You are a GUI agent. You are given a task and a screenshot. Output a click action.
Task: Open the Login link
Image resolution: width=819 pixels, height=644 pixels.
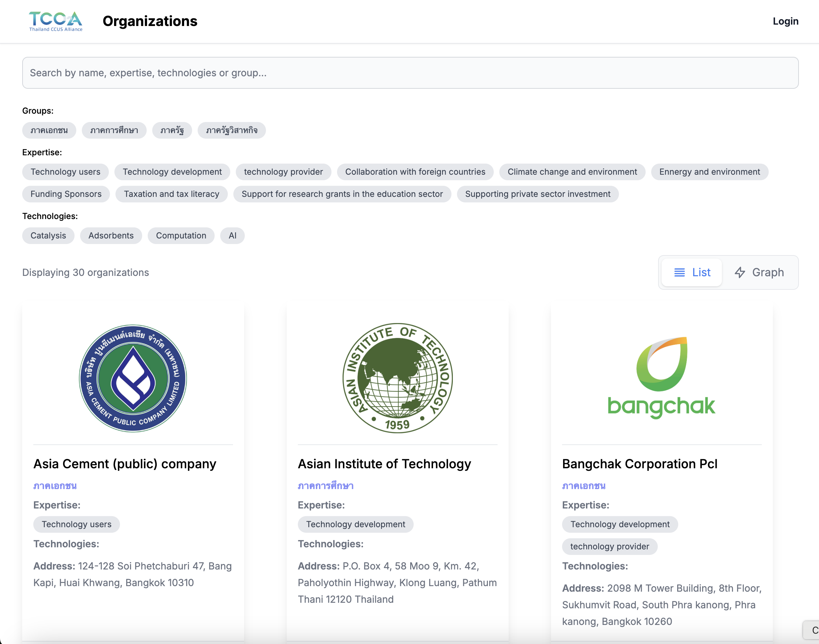coord(785,21)
